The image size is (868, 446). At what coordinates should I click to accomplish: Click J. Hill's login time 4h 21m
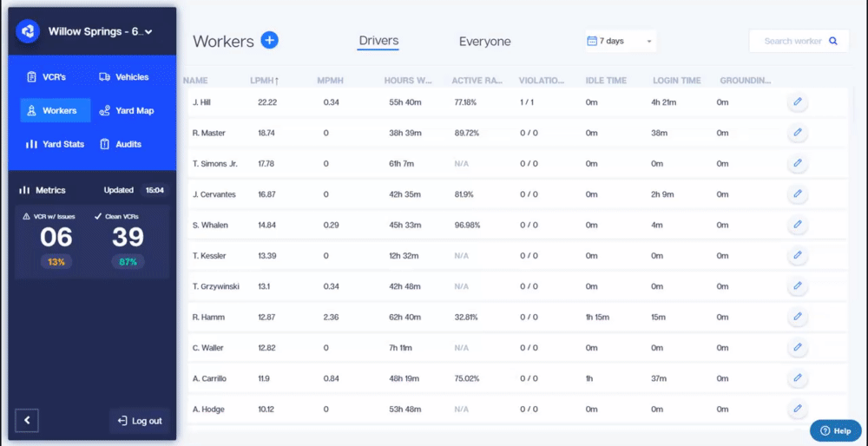click(664, 102)
